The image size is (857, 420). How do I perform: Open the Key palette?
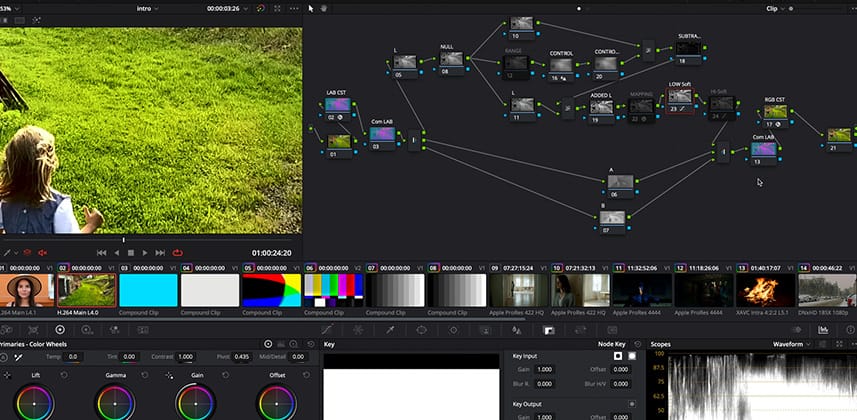point(548,330)
